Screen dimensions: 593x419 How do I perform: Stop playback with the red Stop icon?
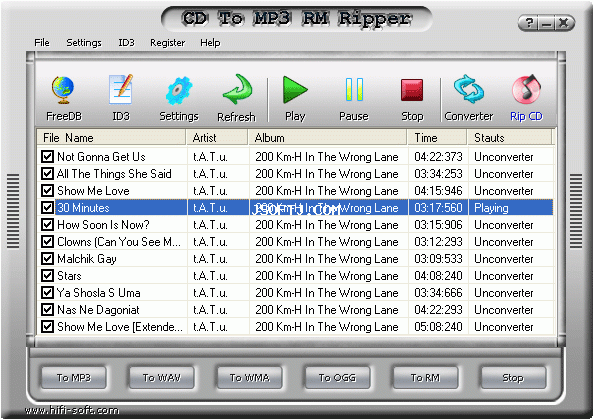click(x=412, y=90)
